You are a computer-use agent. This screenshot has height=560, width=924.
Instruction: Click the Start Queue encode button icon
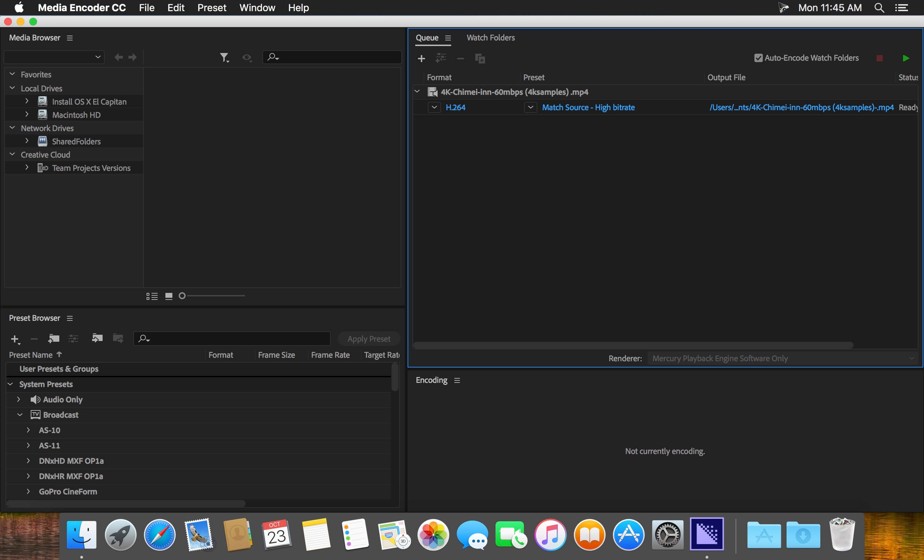906,58
